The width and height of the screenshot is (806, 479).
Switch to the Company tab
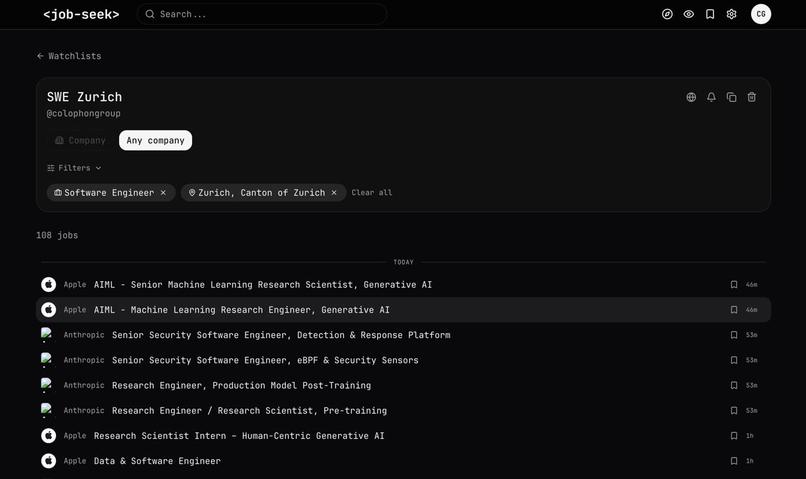click(81, 140)
